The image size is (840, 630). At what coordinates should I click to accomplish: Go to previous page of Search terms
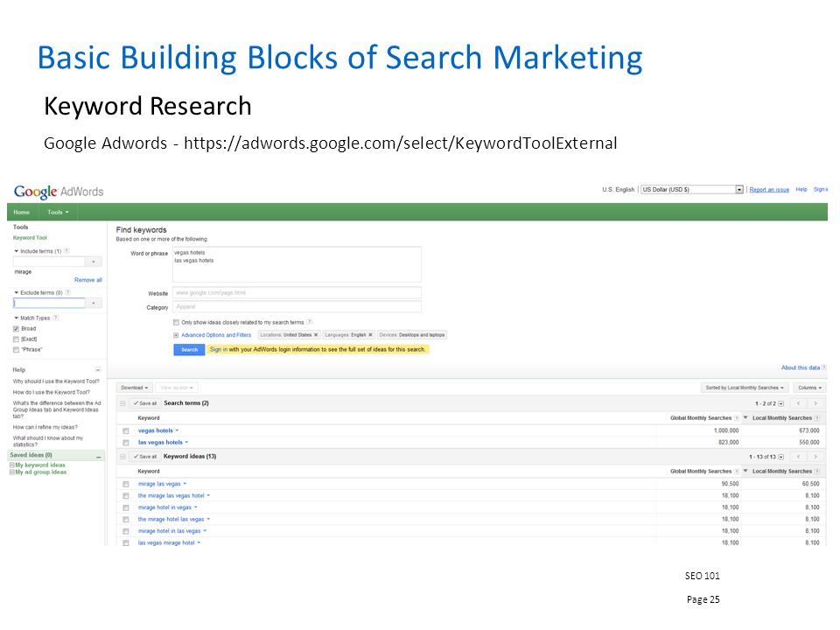click(798, 403)
